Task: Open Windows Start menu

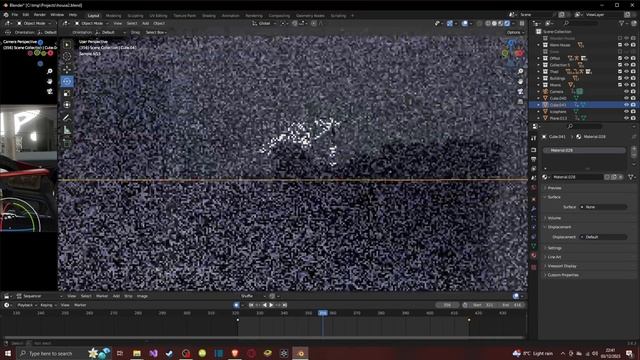Action: pyautogui.click(x=8, y=353)
